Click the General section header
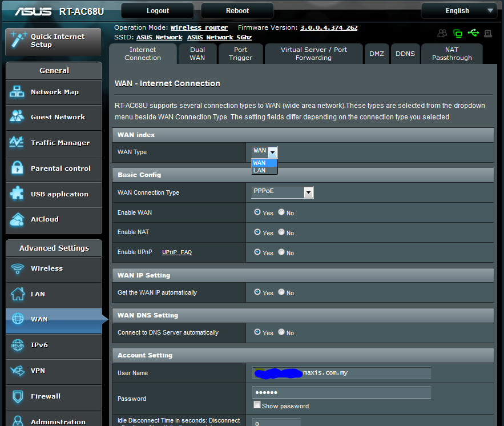Screen dimensions: 504x426 pyautogui.click(x=54, y=71)
